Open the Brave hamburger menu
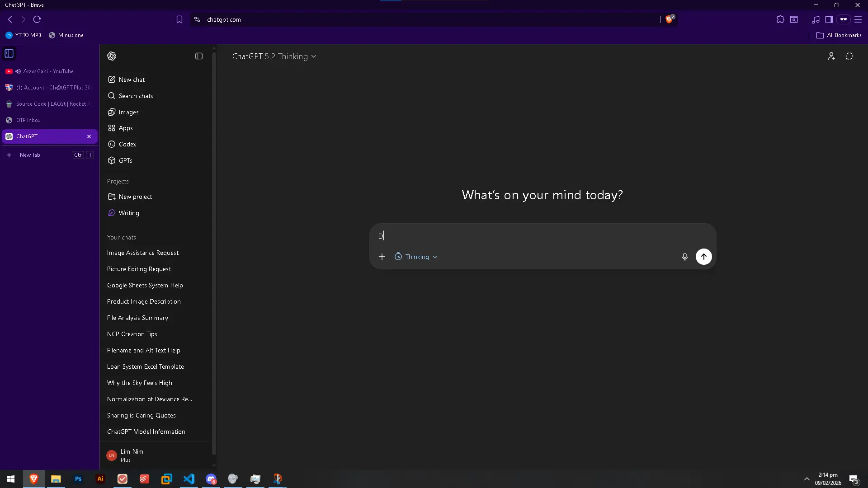 click(858, 19)
